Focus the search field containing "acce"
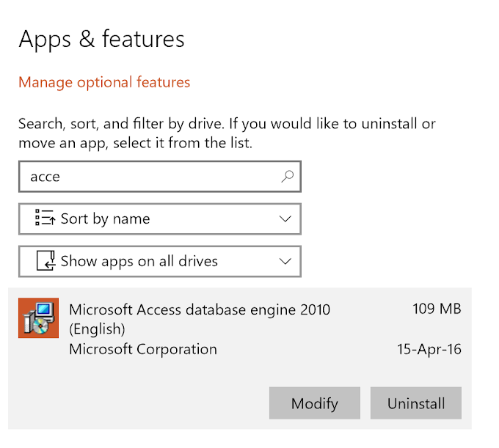The width and height of the screenshot is (499, 448). tap(147, 177)
